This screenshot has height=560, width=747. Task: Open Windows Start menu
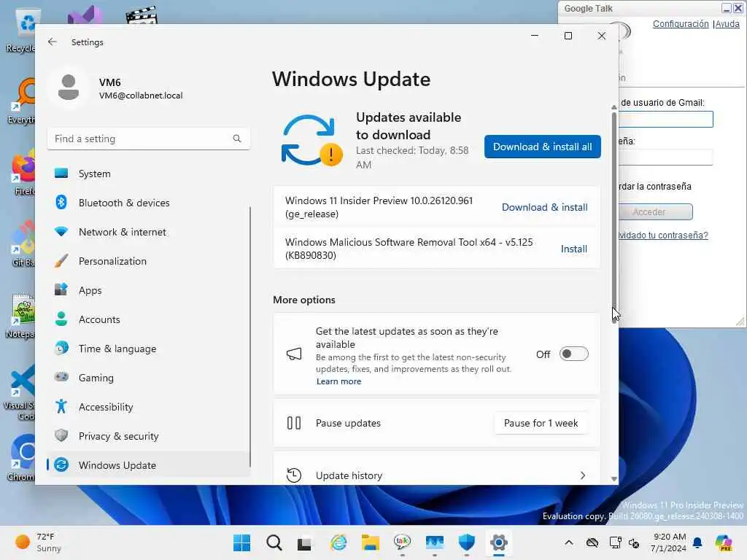pyautogui.click(x=242, y=542)
